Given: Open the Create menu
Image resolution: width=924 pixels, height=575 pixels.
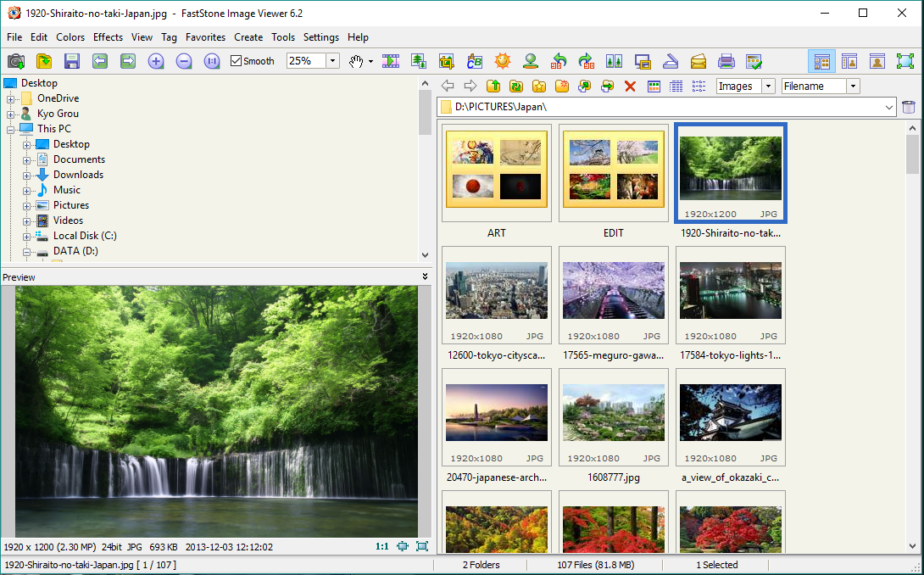Looking at the screenshot, I should [248, 37].
